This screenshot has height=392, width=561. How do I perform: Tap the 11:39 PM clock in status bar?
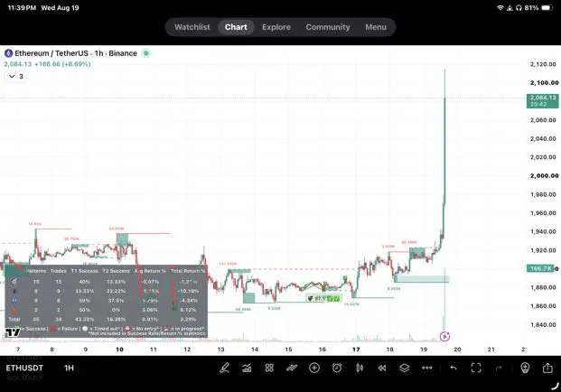point(22,7)
